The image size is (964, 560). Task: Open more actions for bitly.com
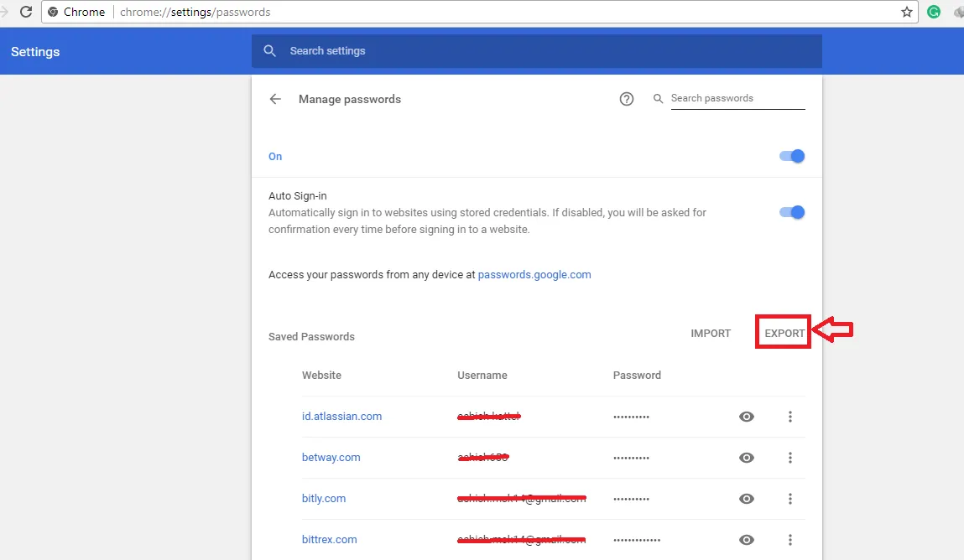(x=790, y=499)
